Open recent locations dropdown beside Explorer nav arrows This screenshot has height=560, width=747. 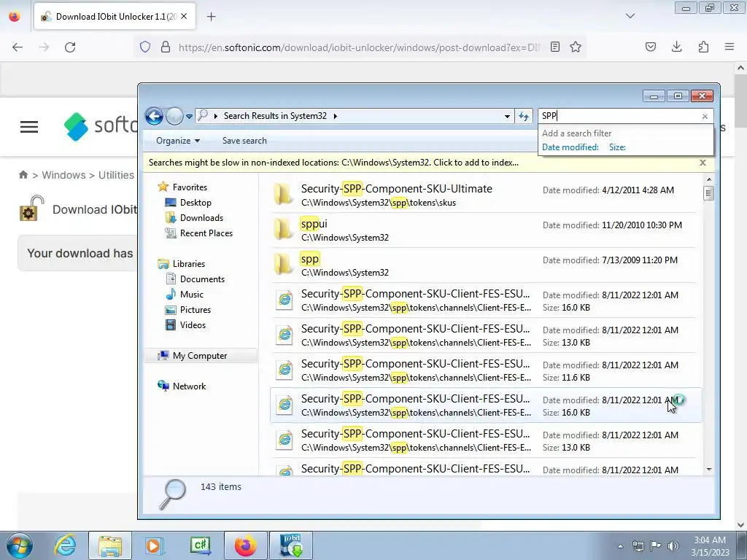click(189, 117)
